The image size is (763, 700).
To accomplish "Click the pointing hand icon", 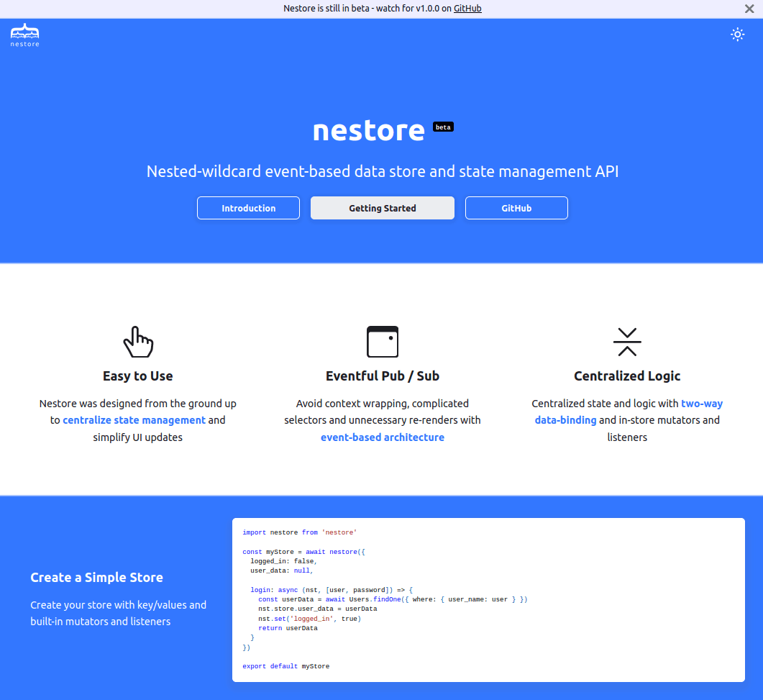I will point(138,342).
